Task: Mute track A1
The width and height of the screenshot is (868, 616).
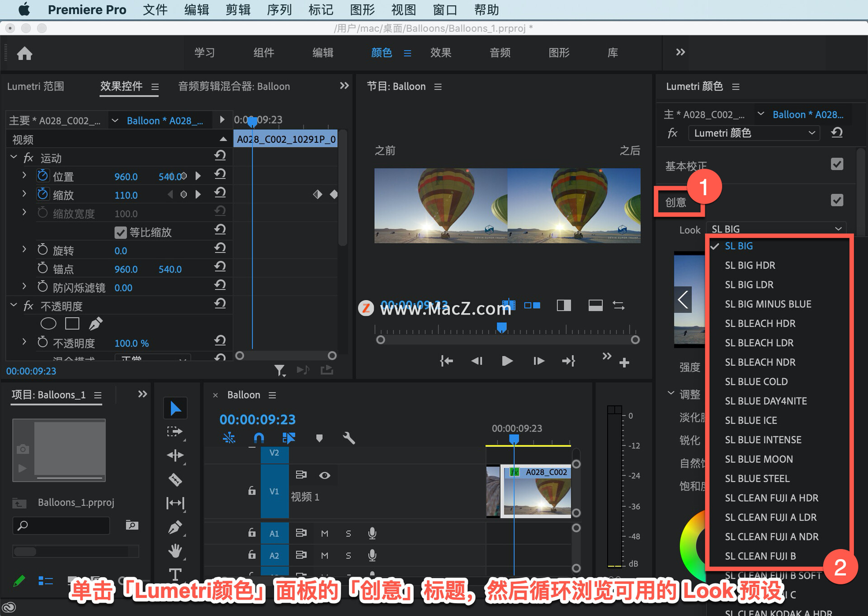Action: click(x=325, y=534)
